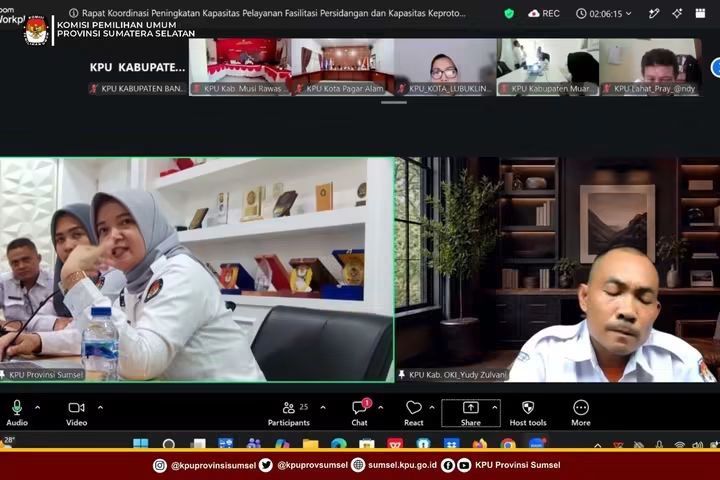720x480 pixels.
Task: Open the AI Companion sparkle icon
Action: pyautogui.click(x=677, y=14)
